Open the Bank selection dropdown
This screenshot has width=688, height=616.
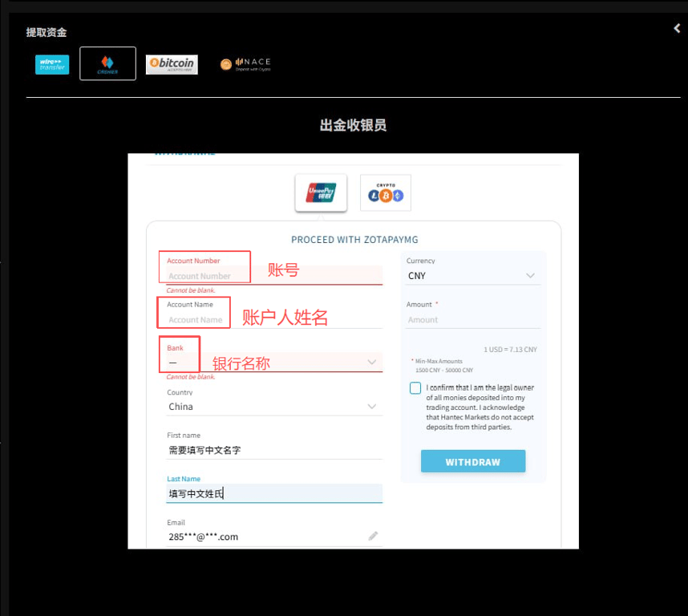274,363
